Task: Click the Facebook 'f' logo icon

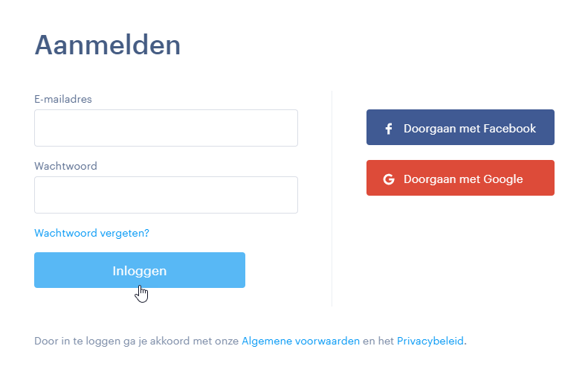Action: pos(389,129)
